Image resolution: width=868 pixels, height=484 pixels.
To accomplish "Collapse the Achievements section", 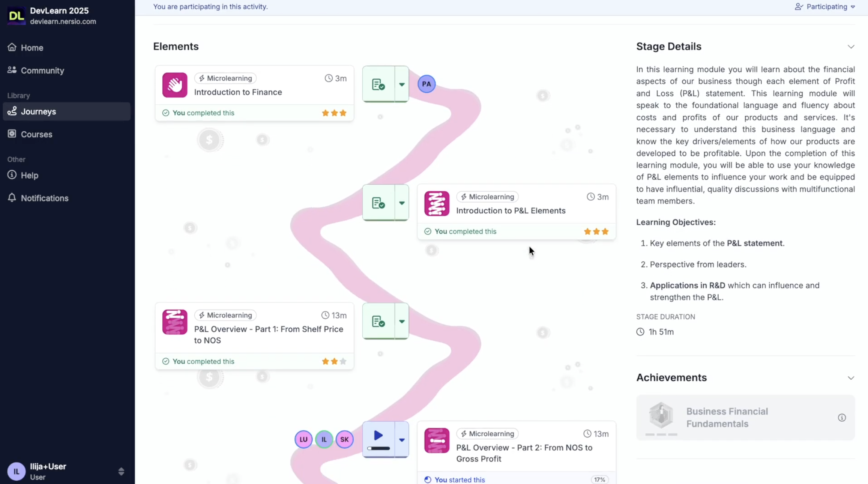I will pos(850,378).
